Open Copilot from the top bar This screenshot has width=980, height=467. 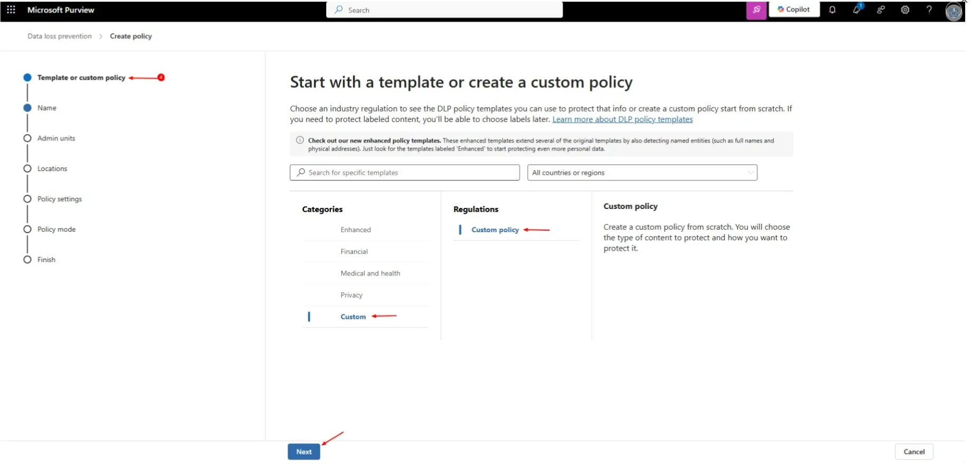coord(794,9)
